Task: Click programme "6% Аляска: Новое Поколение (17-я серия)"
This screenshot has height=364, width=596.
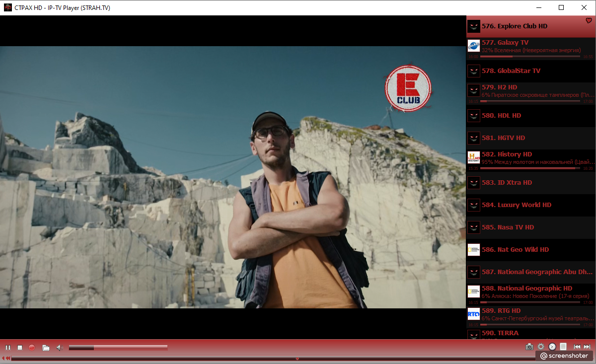Action: click(x=535, y=296)
